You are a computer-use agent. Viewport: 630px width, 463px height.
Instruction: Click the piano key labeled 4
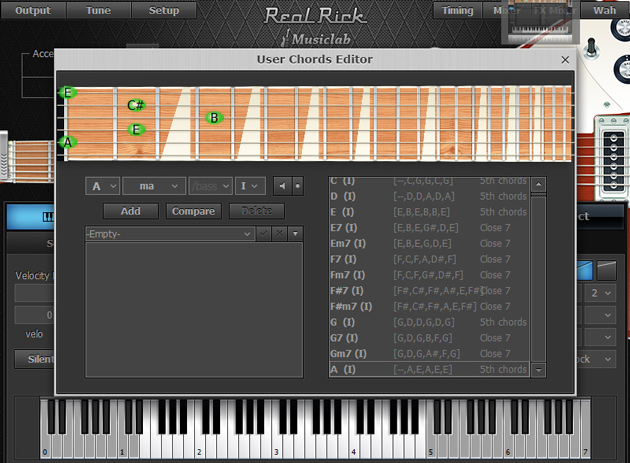[x=354, y=448]
